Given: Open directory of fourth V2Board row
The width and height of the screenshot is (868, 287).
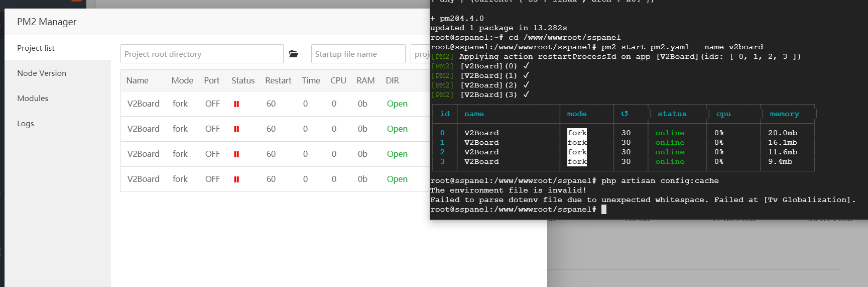Looking at the screenshot, I should click(x=397, y=179).
